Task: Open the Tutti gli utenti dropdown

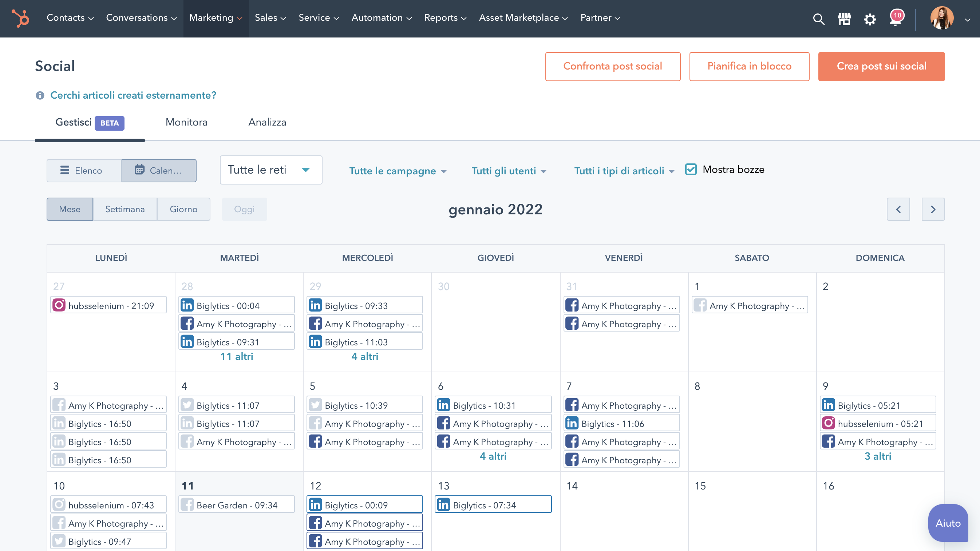Action: (509, 171)
